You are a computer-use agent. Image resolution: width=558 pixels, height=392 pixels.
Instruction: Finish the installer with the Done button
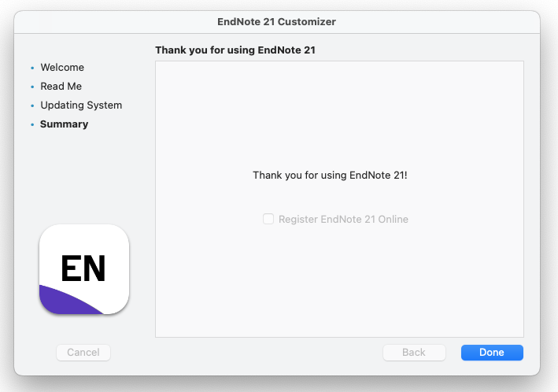coord(492,353)
